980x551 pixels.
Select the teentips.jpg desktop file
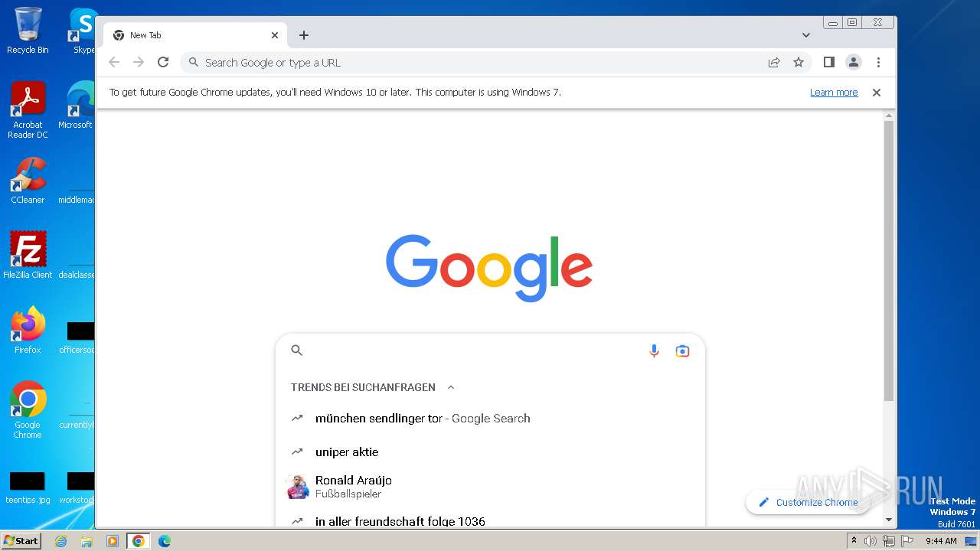[x=28, y=487]
